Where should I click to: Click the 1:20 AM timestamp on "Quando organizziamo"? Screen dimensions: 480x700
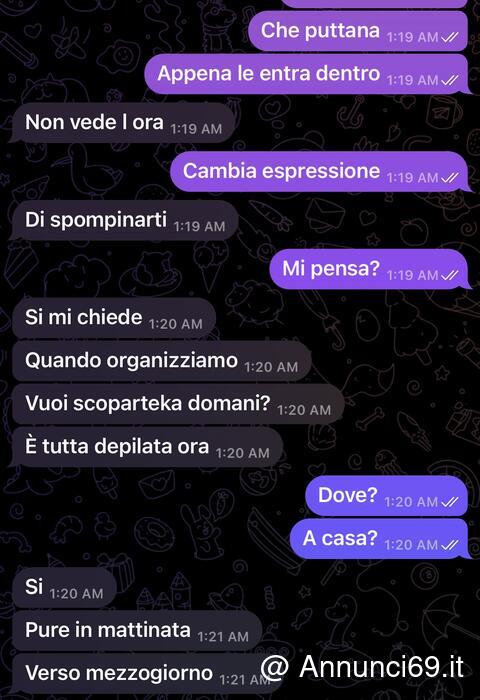pyautogui.click(x=271, y=367)
